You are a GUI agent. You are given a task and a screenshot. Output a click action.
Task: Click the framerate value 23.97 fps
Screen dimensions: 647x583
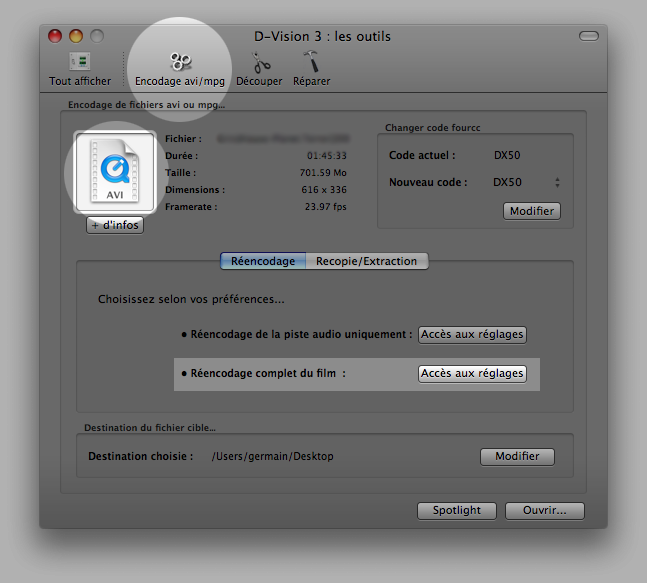pyautogui.click(x=326, y=207)
